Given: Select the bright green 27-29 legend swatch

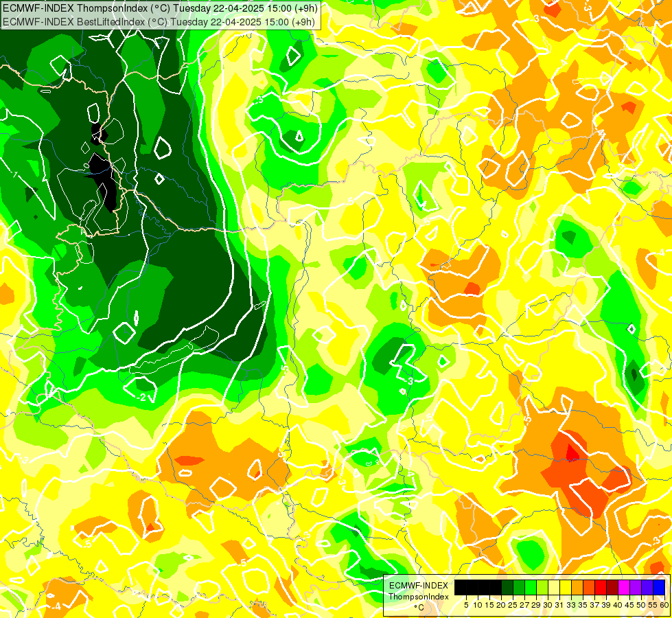Looking at the screenshot, I should coord(531,587).
